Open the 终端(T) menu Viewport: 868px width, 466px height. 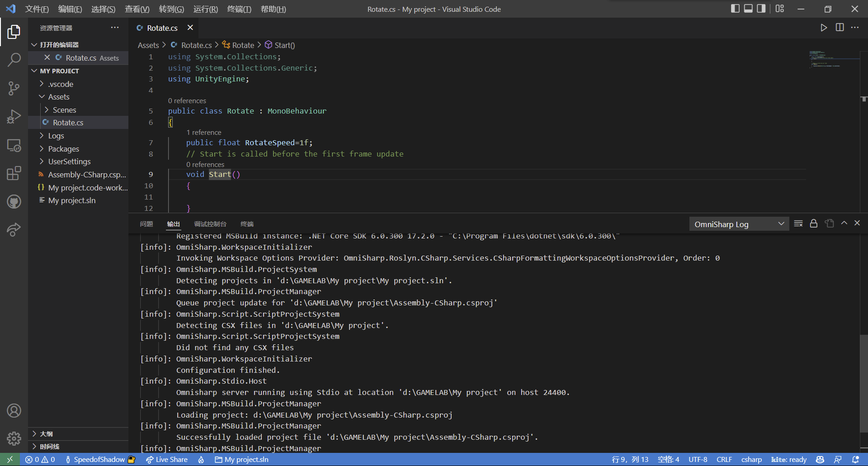click(239, 9)
